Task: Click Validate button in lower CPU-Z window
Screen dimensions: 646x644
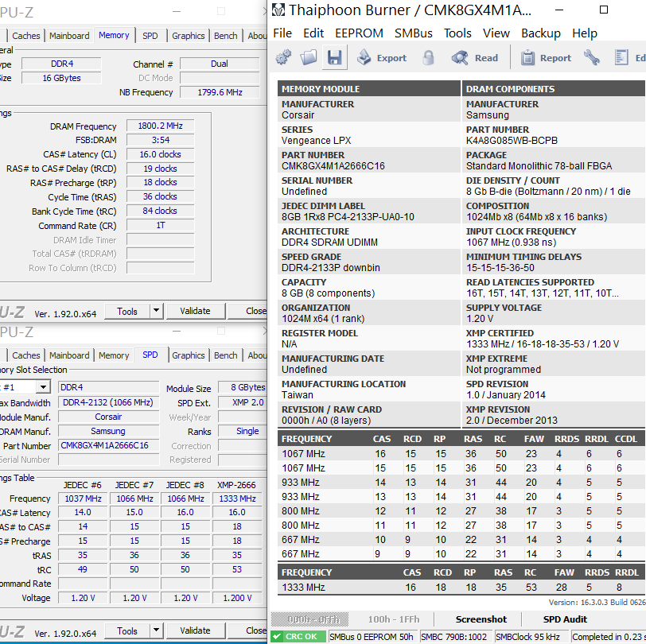Action: coord(195,630)
